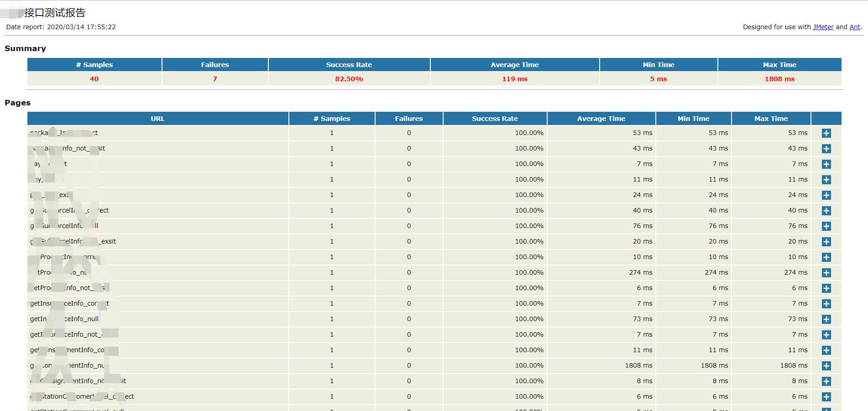Viewport: 868px width, 411px height.
Task: Click the Summary 'Failures' header
Action: pyautogui.click(x=215, y=65)
